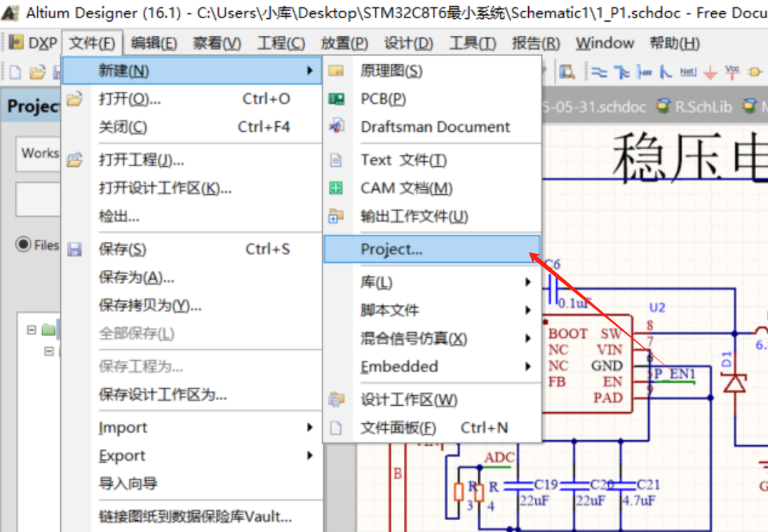Select 导入向导 menu entry
The height and width of the screenshot is (532, 768).
(192, 484)
